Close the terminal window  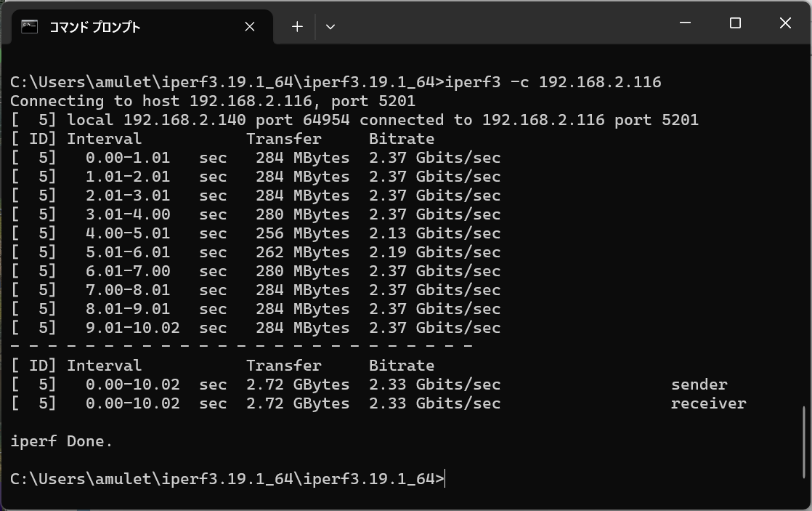(785, 23)
